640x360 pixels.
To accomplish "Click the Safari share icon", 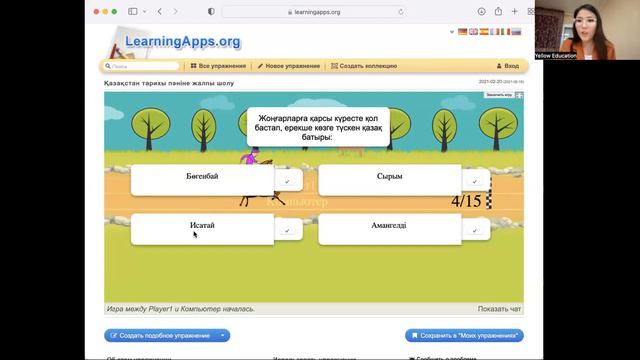I will [498, 11].
